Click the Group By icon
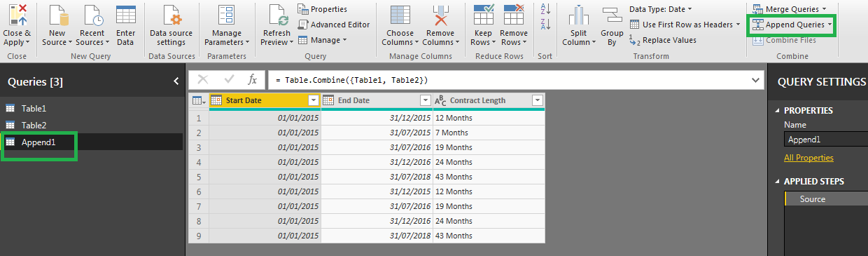Screen dimensions: 868x256 click(x=612, y=15)
